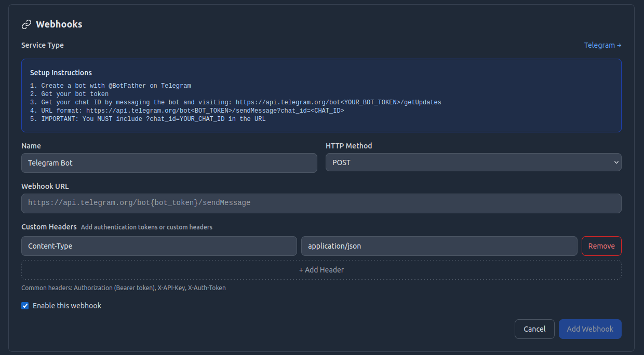Remove the Content-Type custom header
Image resolution: width=644 pixels, height=355 pixels.
(x=601, y=246)
